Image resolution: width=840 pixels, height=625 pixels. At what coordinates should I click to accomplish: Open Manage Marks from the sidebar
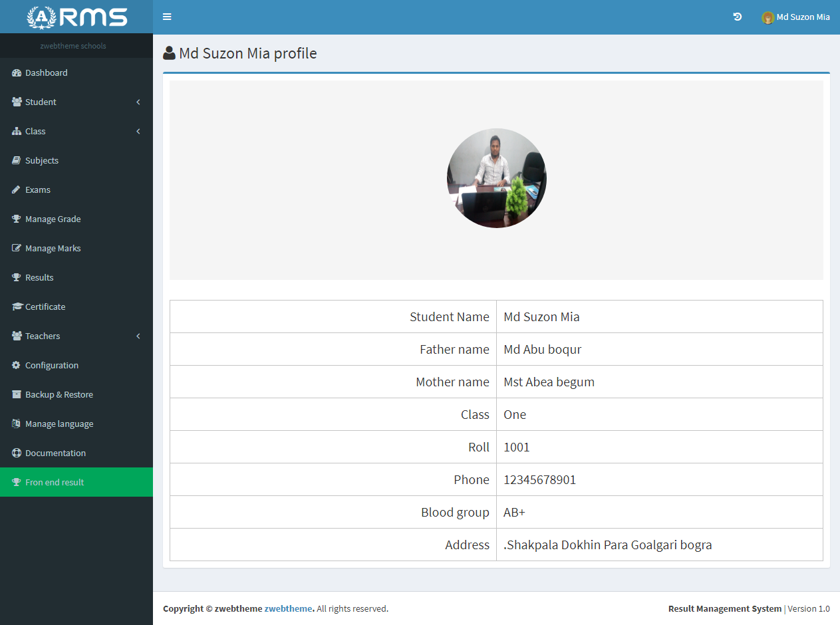coord(51,248)
